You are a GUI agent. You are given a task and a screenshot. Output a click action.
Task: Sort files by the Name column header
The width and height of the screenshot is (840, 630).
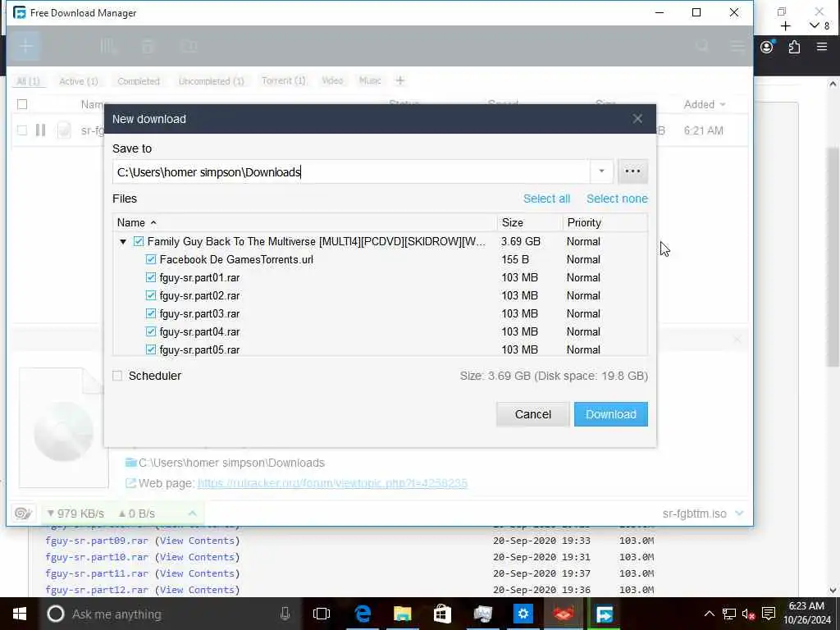(305, 222)
